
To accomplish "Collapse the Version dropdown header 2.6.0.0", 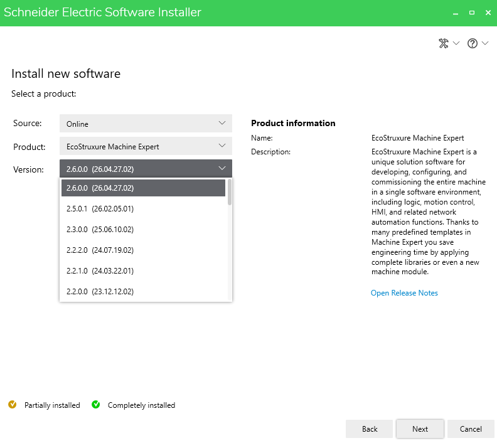I will [x=146, y=169].
